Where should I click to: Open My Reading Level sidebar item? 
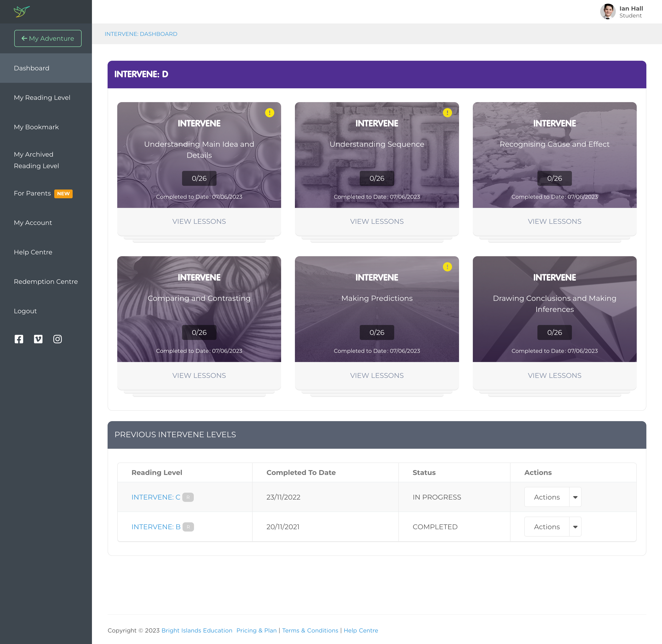42,98
